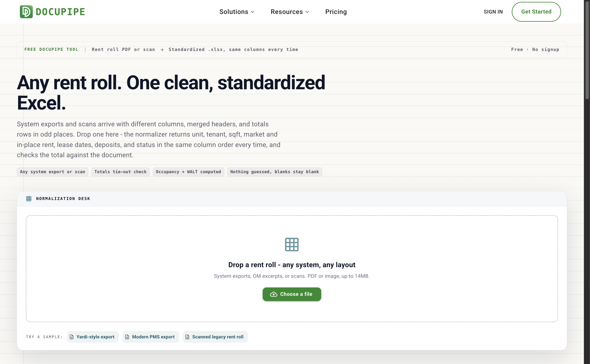This screenshot has height=364, width=590.
Task: Click the 'Any rent roll' main headline
Action: [x=171, y=93]
